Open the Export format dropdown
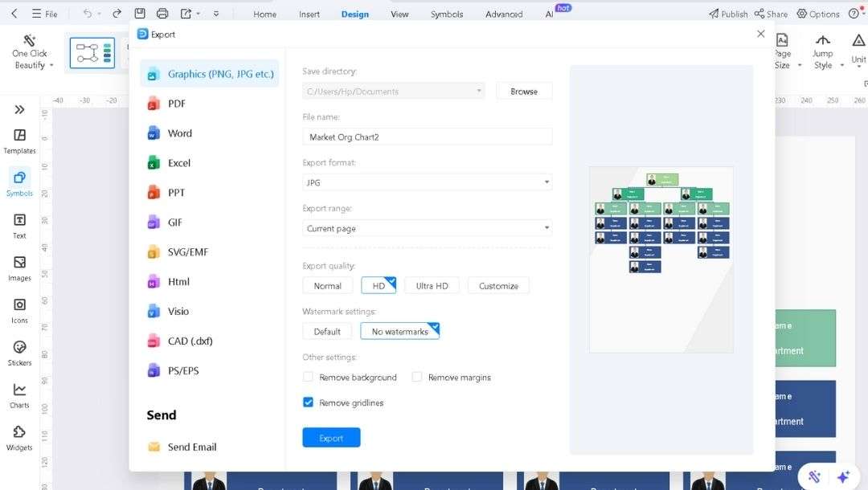The image size is (868, 490). click(x=547, y=182)
